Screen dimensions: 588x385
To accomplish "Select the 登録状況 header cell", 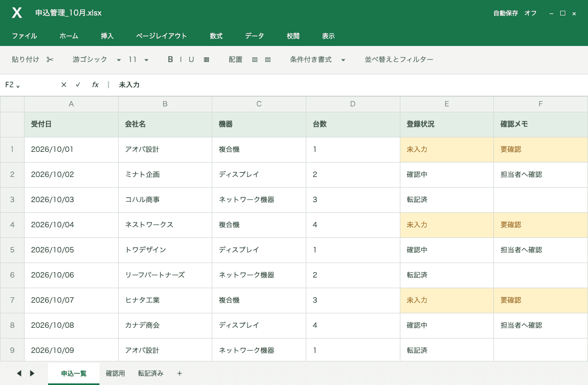I will (x=447, y=124).
